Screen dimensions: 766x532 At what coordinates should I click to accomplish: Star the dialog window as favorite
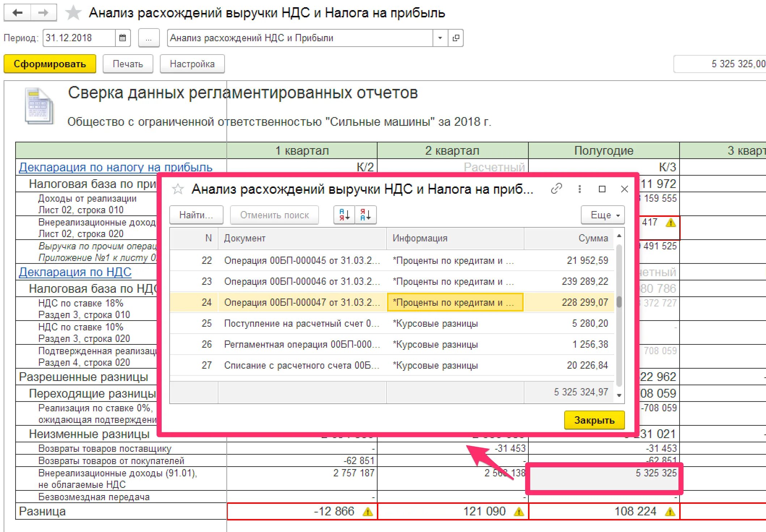click(x=178, y=189)
